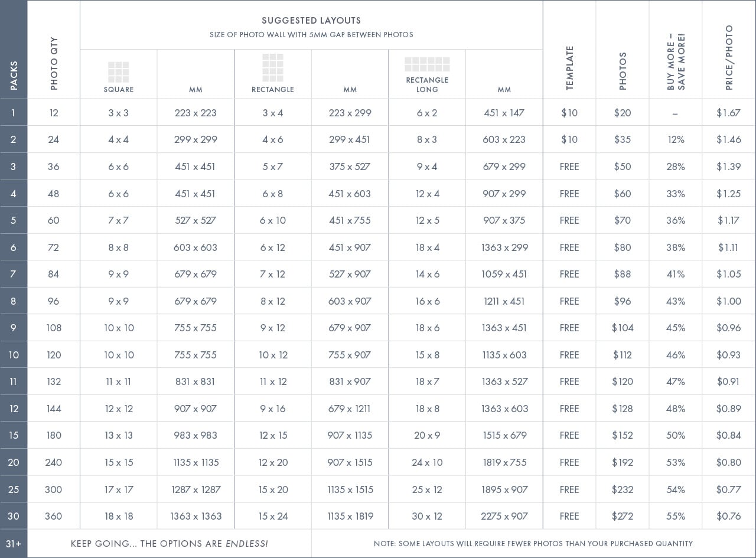Screen dimensions: 756x558
Task: Click the Price/Photo column header
Action: point(729,57)
